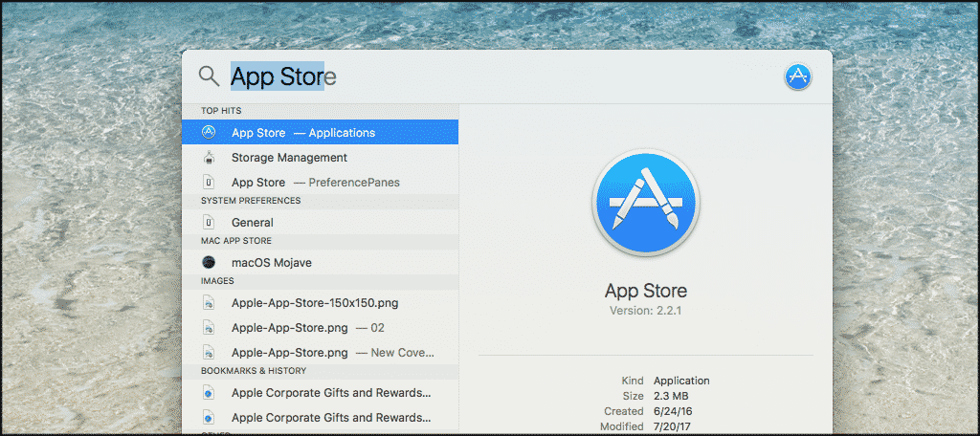Open the General system preference result

(x=320, y=223)
